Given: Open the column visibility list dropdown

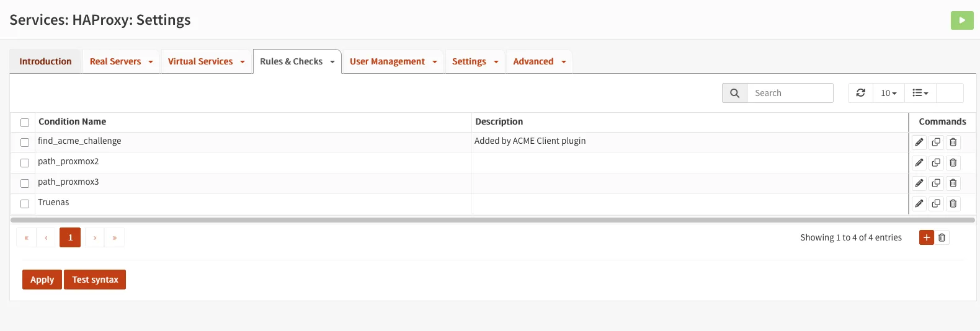Looking at the screenshot, I should coord(920,93).
